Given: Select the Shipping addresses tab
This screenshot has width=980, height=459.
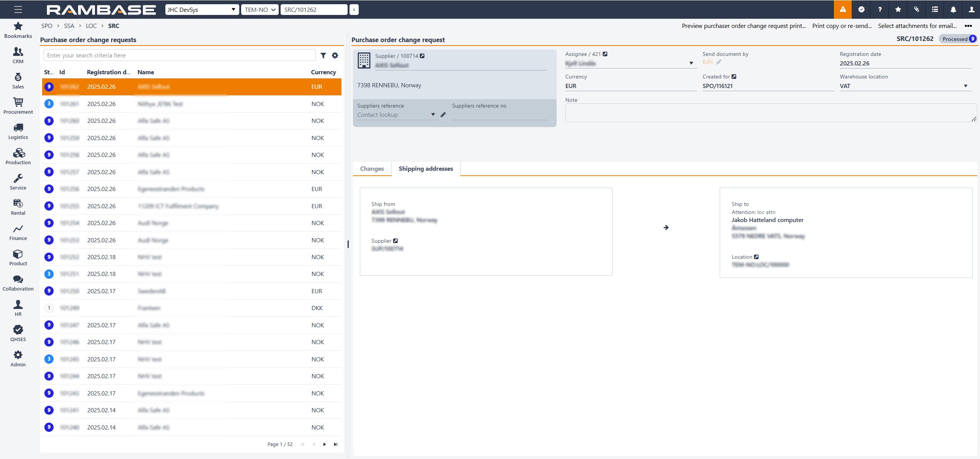Looking at the screenshot, I should pos(425,169).
